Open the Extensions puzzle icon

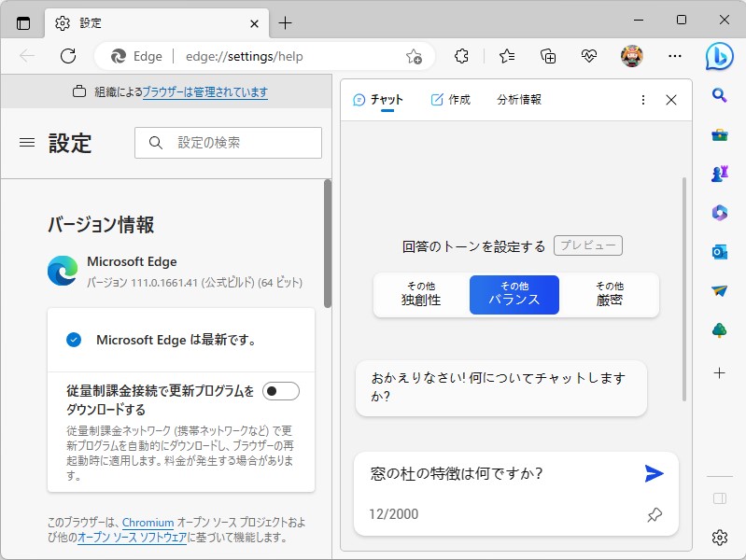tap(461, 56)
